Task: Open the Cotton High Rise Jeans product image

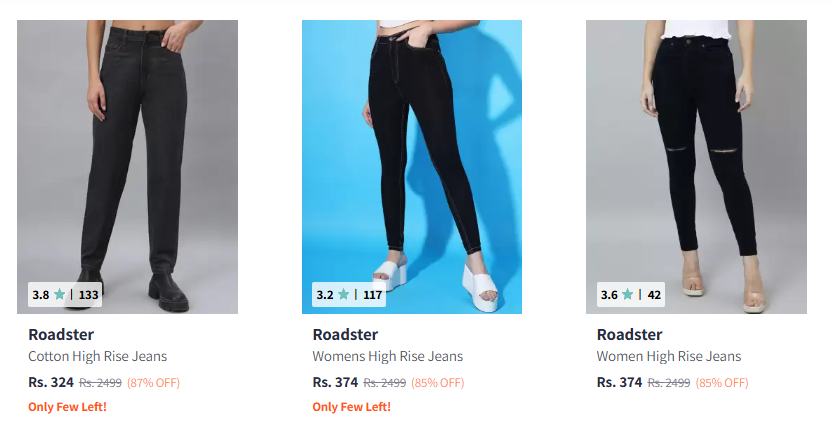Action: pyautogui.click(x=127, y=167)
